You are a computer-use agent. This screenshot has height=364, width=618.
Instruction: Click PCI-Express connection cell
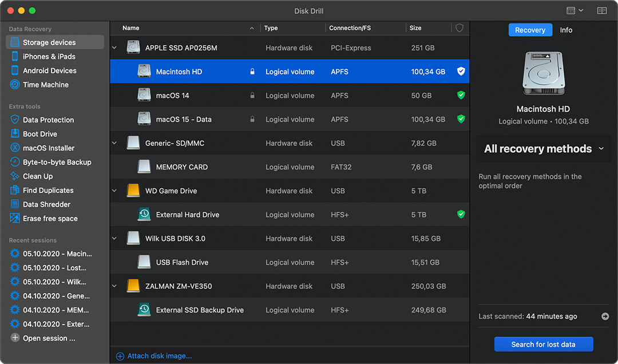[x=351, y=48]
